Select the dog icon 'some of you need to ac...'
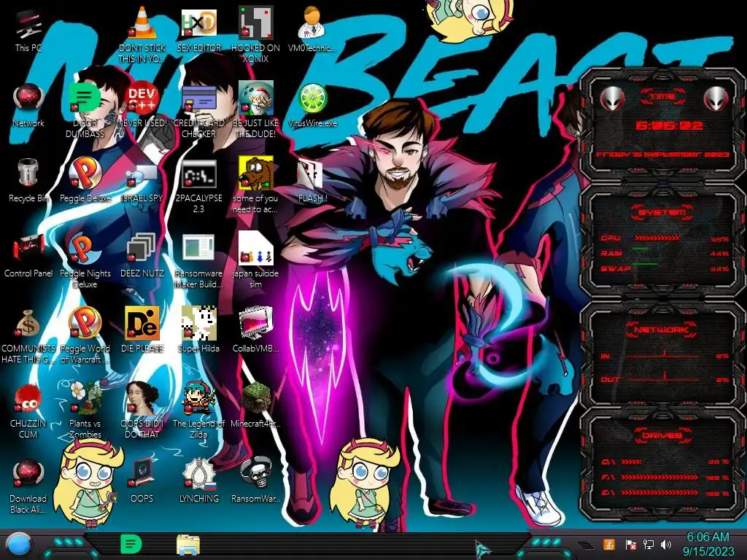This screenshot has height=560, width=747. (x=255, y=174)
